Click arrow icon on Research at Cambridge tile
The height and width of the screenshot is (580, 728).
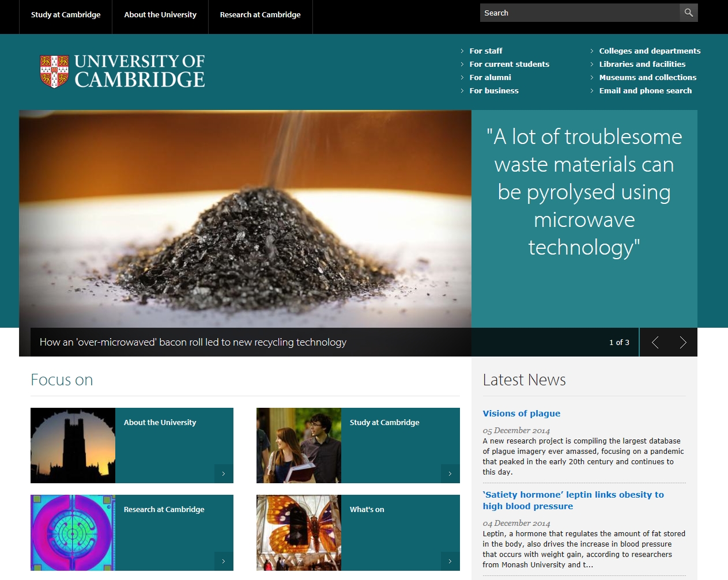[224, 561]
